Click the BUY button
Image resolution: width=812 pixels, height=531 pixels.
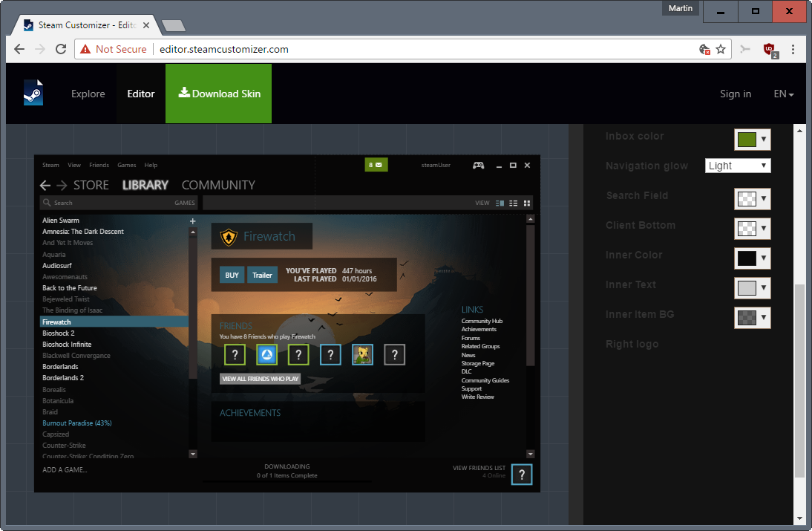[x=232, y=275]
